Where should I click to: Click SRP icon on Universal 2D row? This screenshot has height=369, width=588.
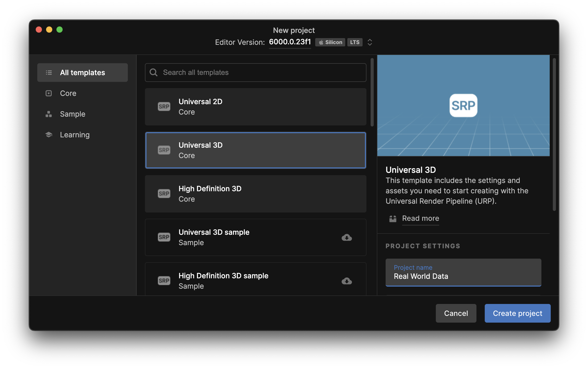click(164, 107)
